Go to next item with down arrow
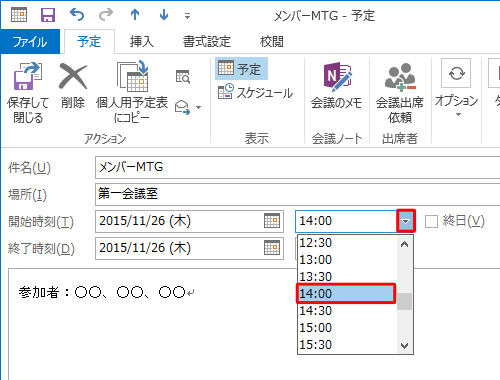 tap(164, 15)
